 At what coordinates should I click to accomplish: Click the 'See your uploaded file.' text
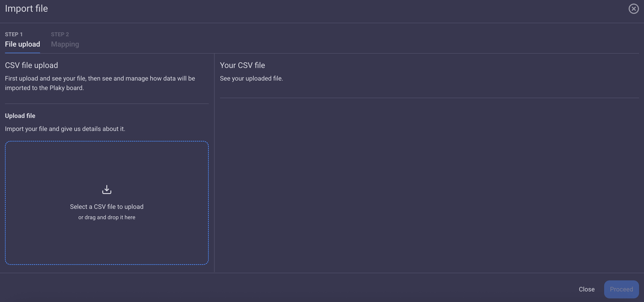tap(251, 78)
